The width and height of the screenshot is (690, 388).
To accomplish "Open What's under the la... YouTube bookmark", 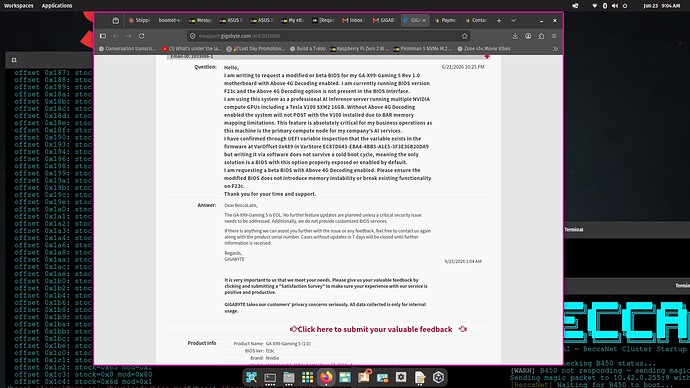I will pos(192,49).
